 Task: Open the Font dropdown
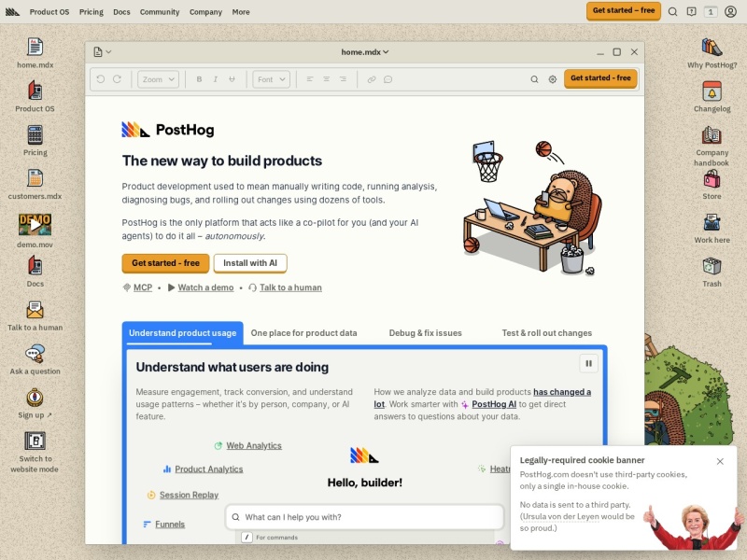[x=271, y=79]
